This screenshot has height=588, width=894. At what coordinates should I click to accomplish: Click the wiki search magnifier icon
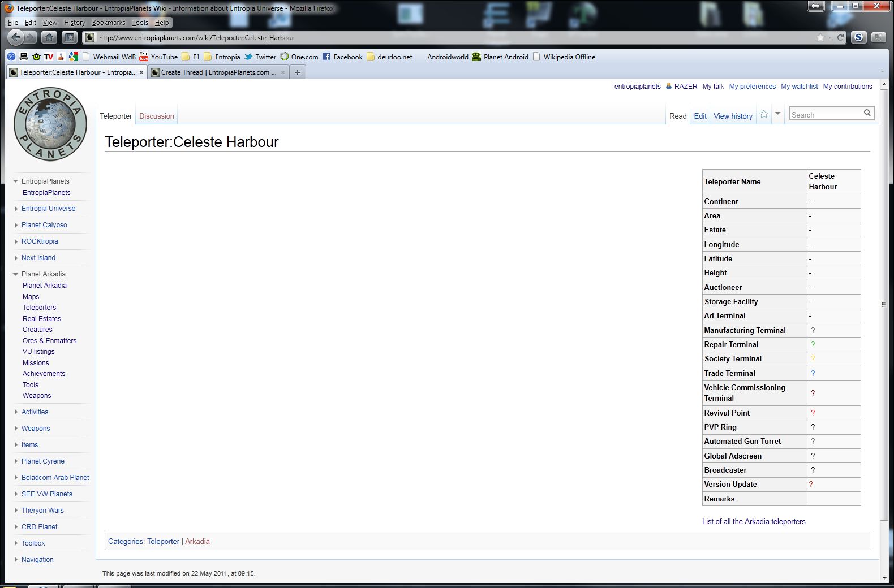coord(867,113)
